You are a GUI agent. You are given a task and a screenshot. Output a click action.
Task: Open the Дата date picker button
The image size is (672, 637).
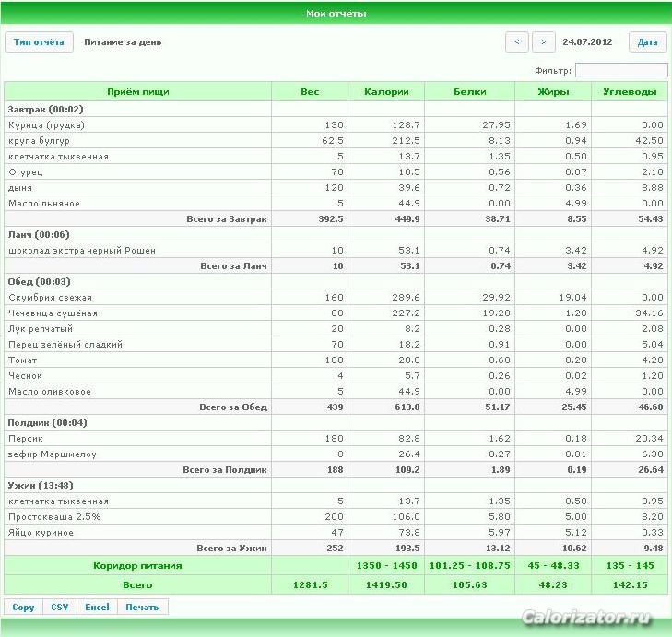647,42
